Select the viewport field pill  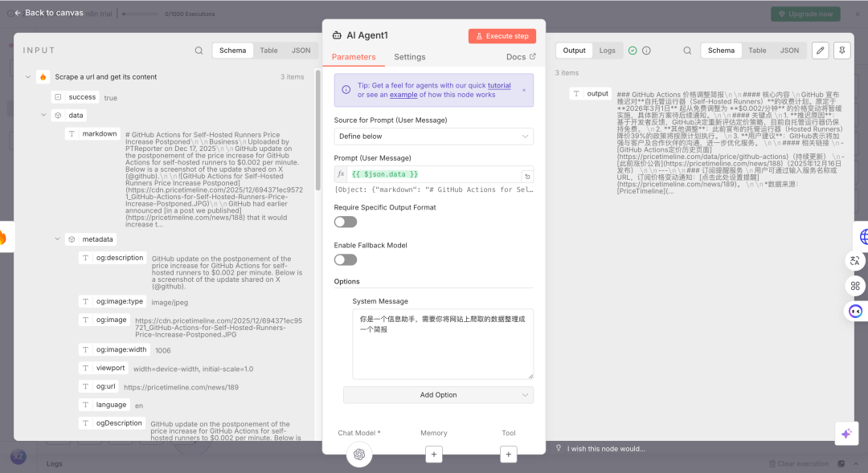point(104,368)
